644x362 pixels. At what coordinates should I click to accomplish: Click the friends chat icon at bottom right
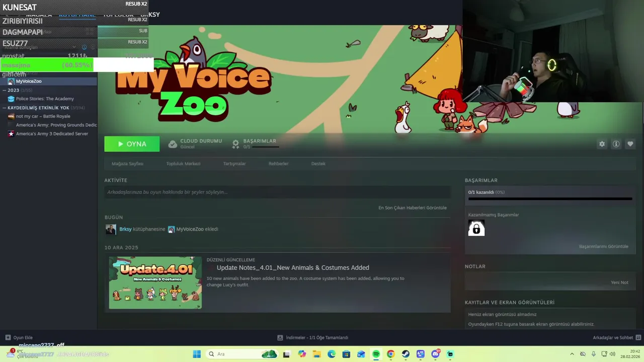pyautogui.click(x=638, y=337)
